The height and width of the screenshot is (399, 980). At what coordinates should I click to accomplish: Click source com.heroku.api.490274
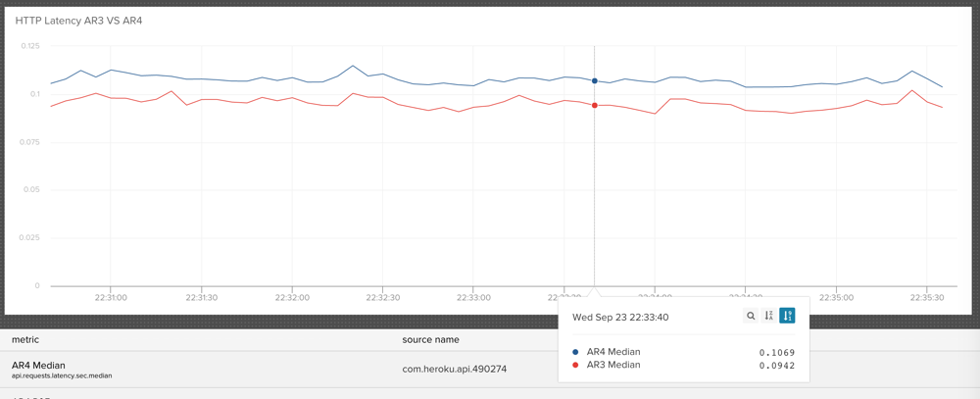point(455,369)
